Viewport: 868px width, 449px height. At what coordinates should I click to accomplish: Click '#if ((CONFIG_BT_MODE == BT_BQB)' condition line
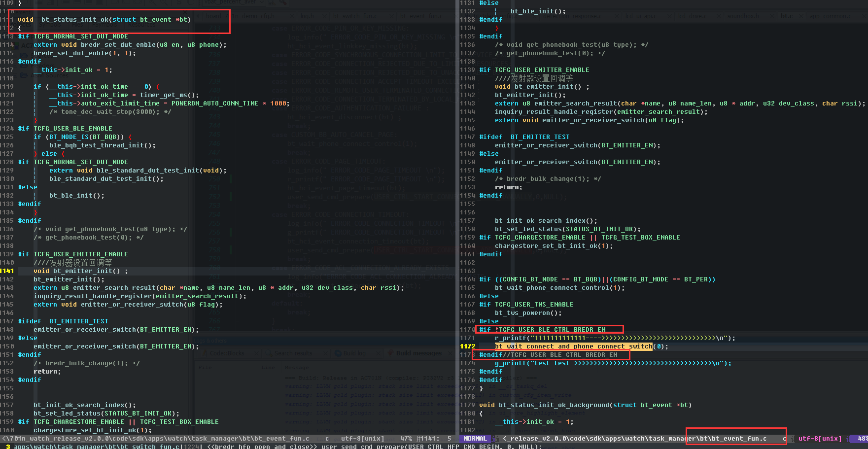pyautogui.click(x=597, y=279)
